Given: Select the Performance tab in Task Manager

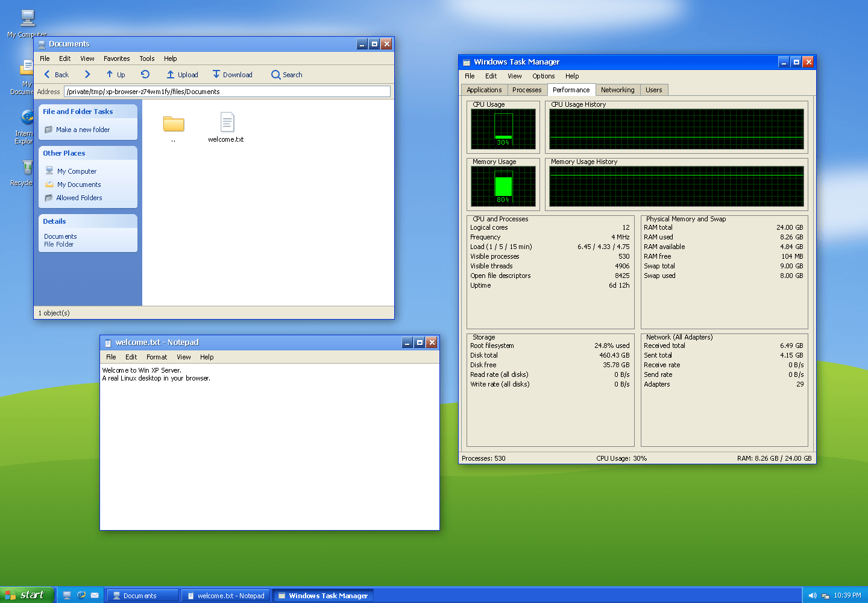Looking at the screenshot, I should [x=571, y=90].
